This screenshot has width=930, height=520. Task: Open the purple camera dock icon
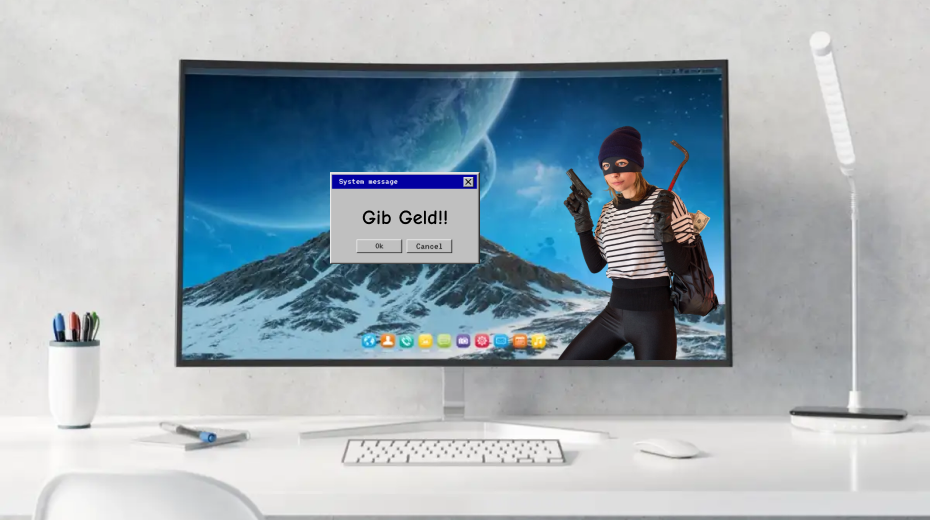click(x=463, y=341)
